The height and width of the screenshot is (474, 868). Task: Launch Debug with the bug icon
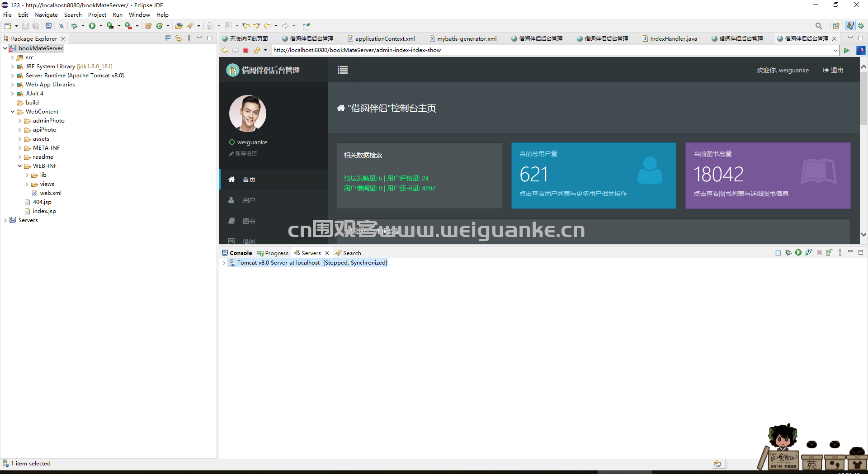75,26
